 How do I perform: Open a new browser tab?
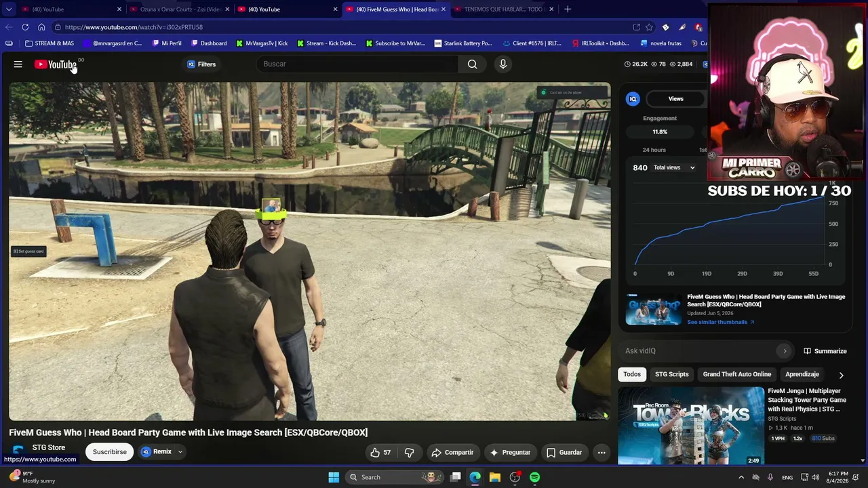pos(568,9)
